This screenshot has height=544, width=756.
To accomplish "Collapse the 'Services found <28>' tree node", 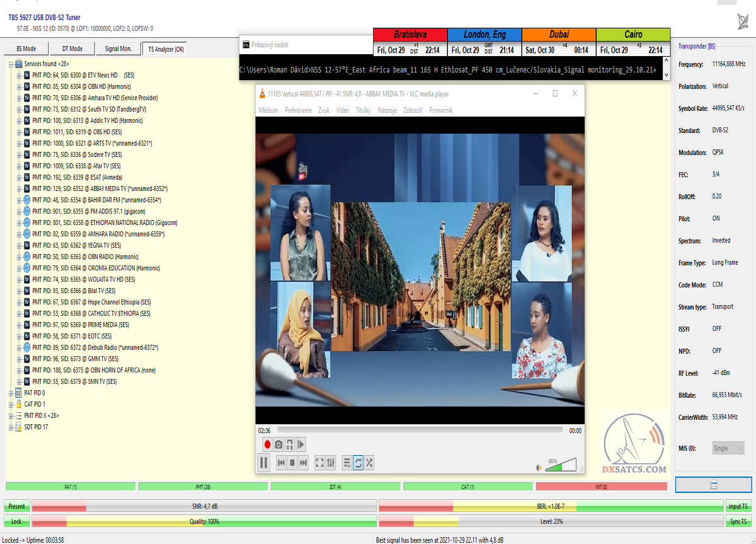I will [11, 64].
